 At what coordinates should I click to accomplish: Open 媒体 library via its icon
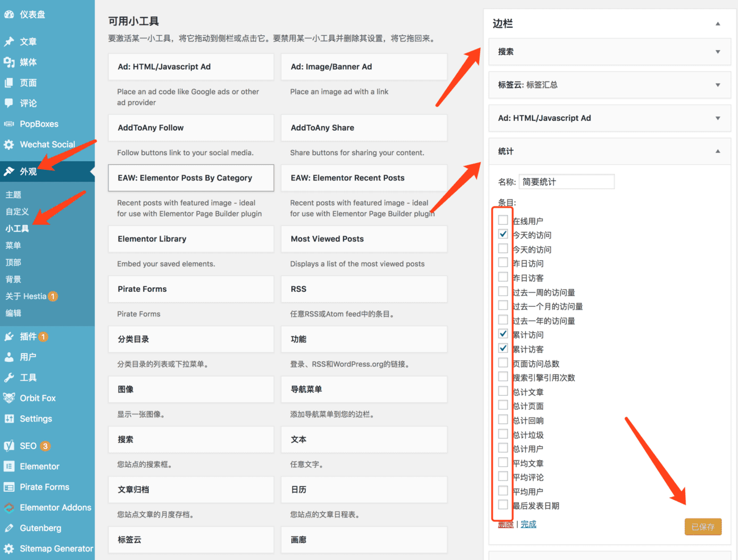11,62
